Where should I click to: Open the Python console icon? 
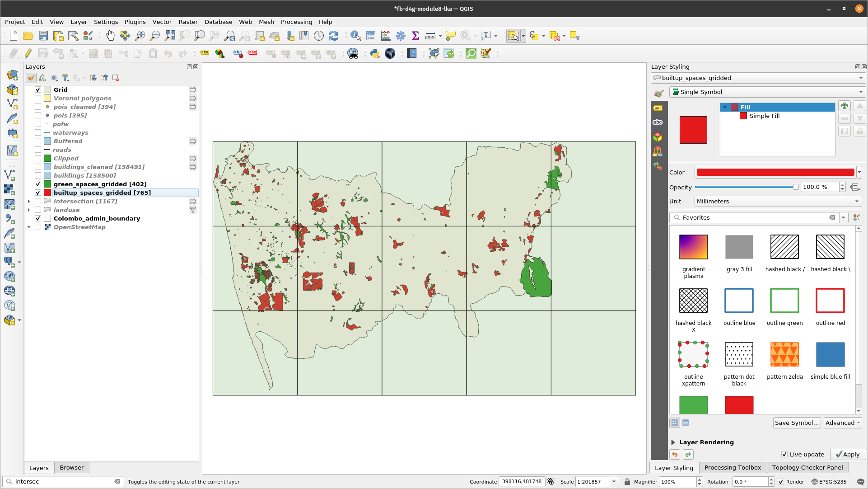coord(375,53)
